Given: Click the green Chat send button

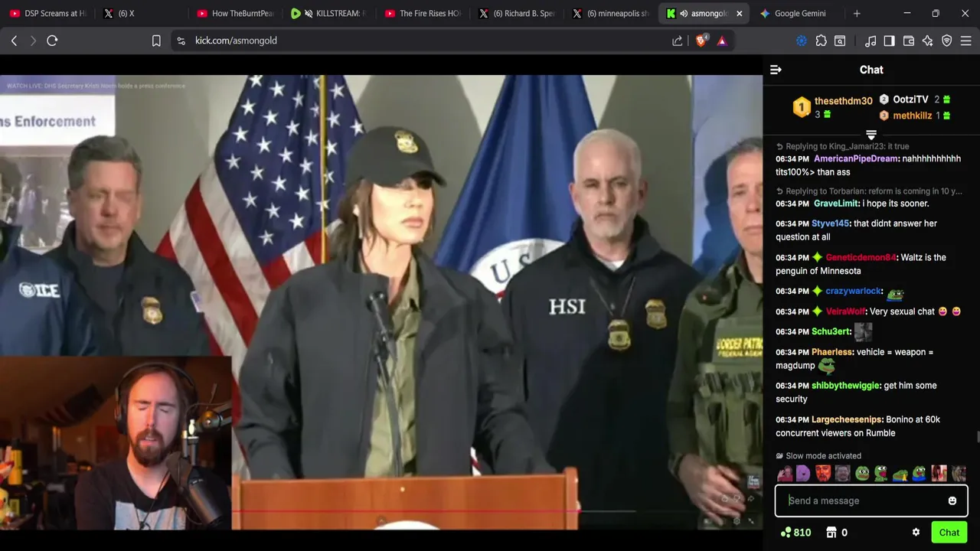Looking at the screenshot, I should [x=949, y=533].
